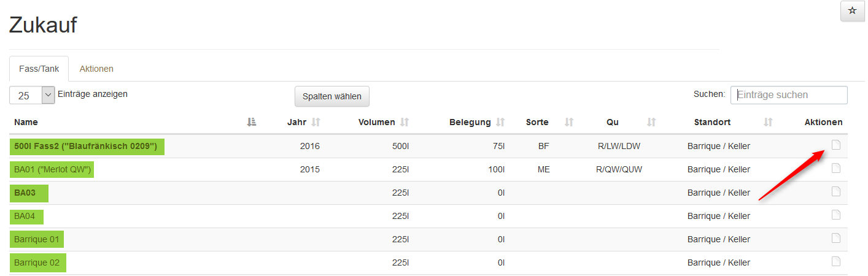Sort by Standort column header
868x276 pixels.
tap(767, 122)
